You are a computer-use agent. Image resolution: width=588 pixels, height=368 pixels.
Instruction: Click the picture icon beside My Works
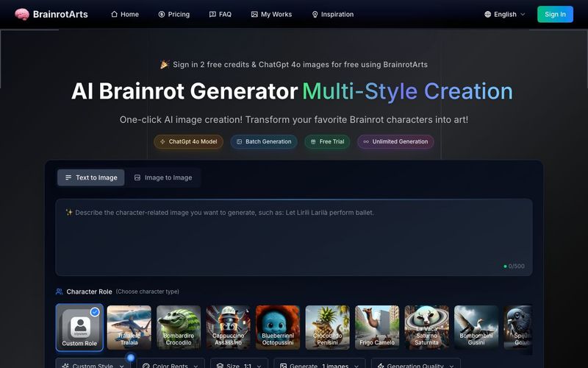pyautogui.click(x=254, y=14)
